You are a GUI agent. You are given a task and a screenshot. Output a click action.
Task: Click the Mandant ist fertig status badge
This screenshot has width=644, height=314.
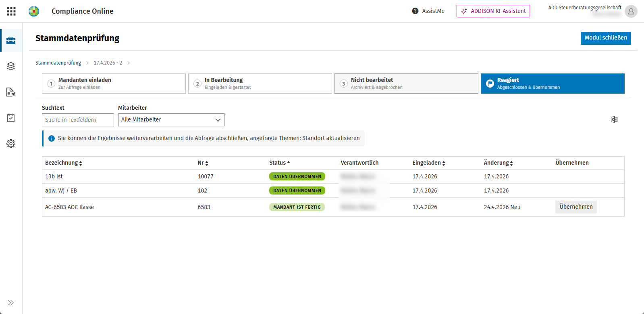[x=297, y=207]
